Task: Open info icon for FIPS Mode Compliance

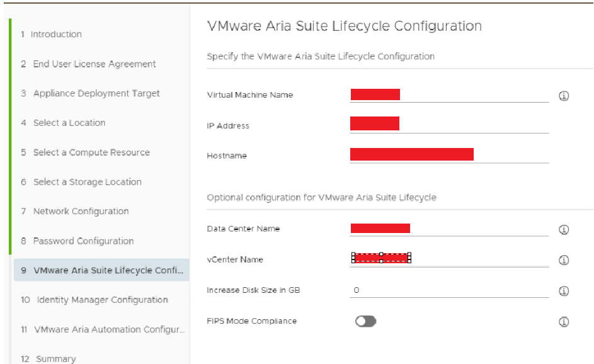Action: click(564, 322)
